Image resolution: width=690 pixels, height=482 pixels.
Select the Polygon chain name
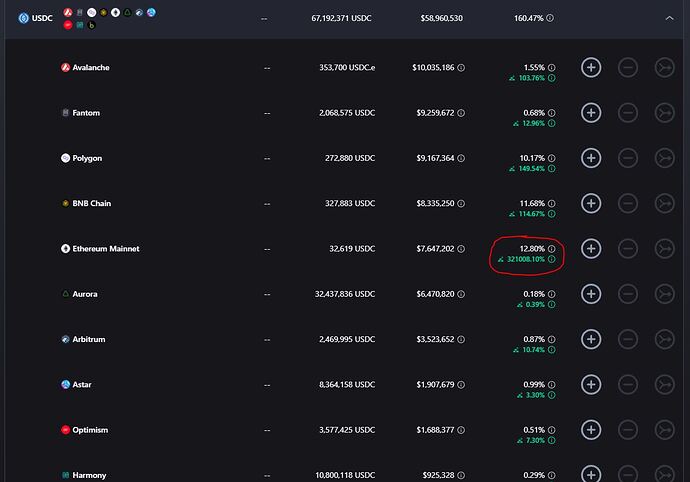[x=87, y=158]
